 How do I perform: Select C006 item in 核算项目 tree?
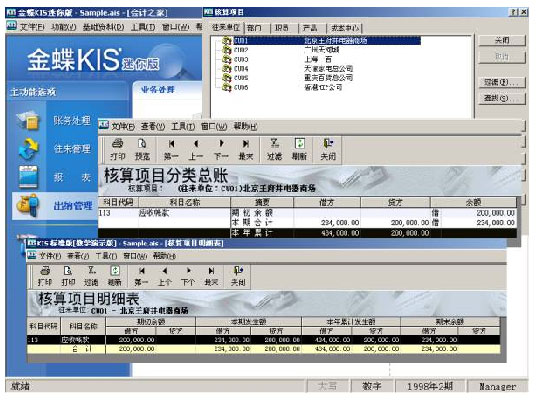[x=282, y=88]
